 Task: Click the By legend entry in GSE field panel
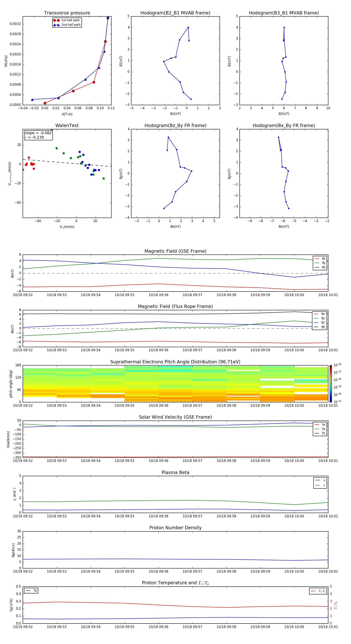pyautogui.click(x=320, y=263)
